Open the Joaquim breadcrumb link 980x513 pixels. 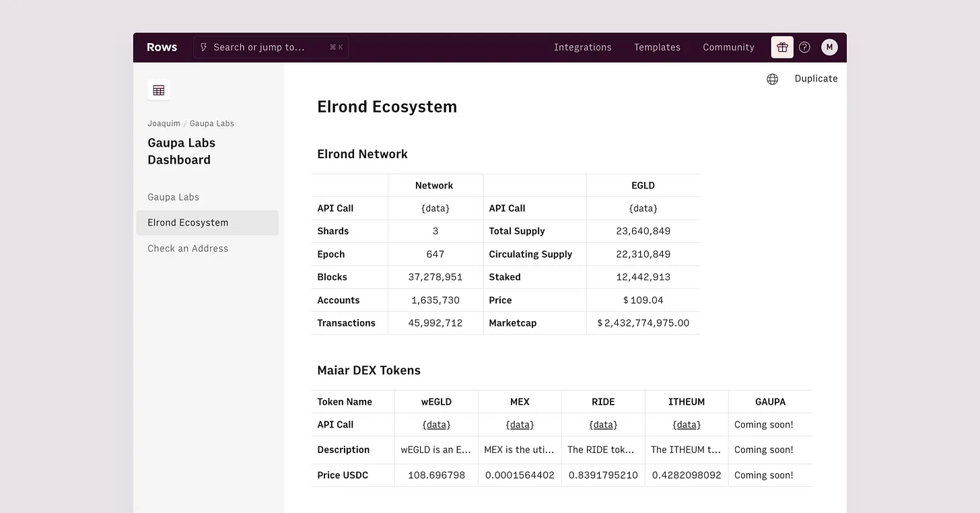click(x=164, y=124)
